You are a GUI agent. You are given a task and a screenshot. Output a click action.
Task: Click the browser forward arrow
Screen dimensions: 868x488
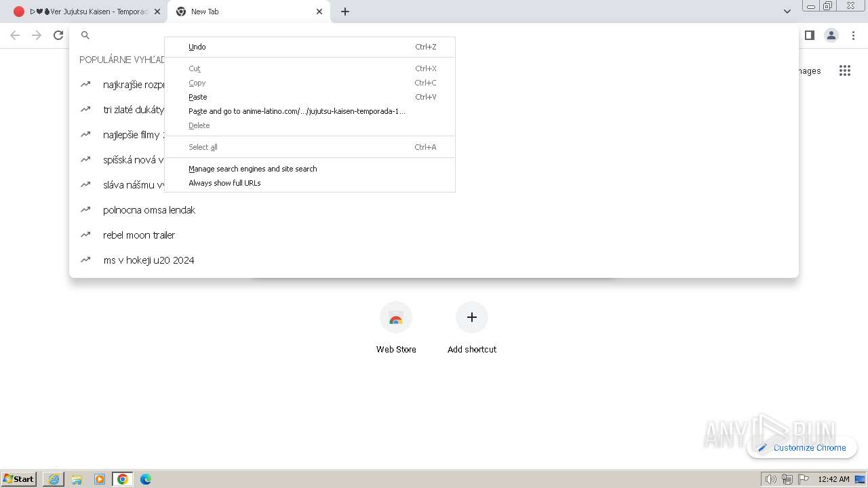coord(37,35)
